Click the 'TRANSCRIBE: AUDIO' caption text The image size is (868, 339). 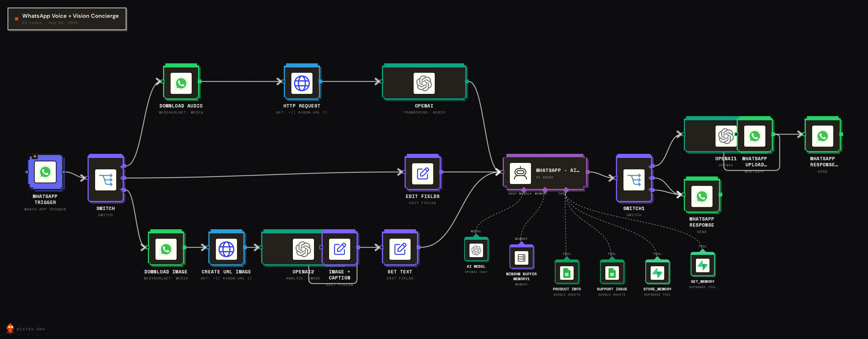(x=424, y=112)
